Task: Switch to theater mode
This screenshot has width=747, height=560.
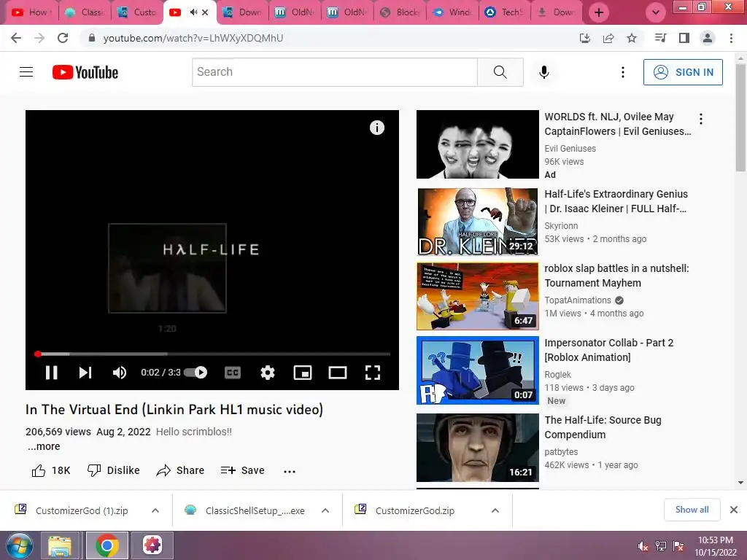Action: tap(337, 373)
